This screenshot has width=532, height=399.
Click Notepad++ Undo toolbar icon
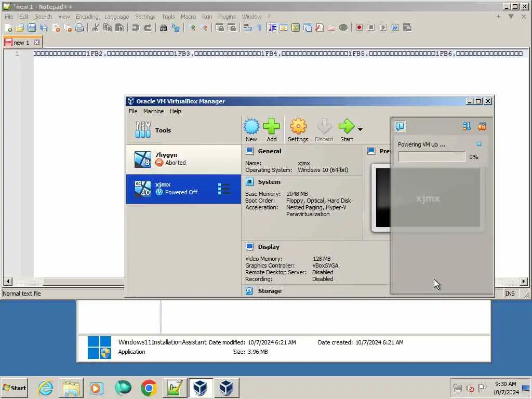tap(136, 28)
